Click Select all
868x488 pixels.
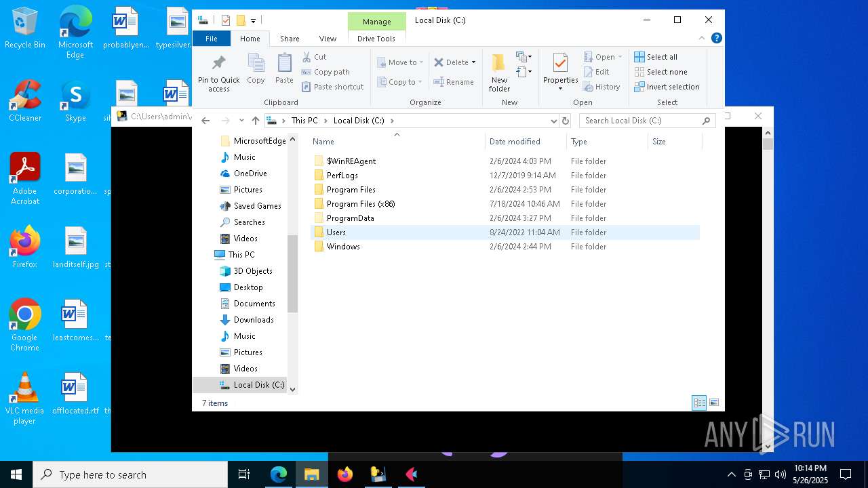(656, 57)
